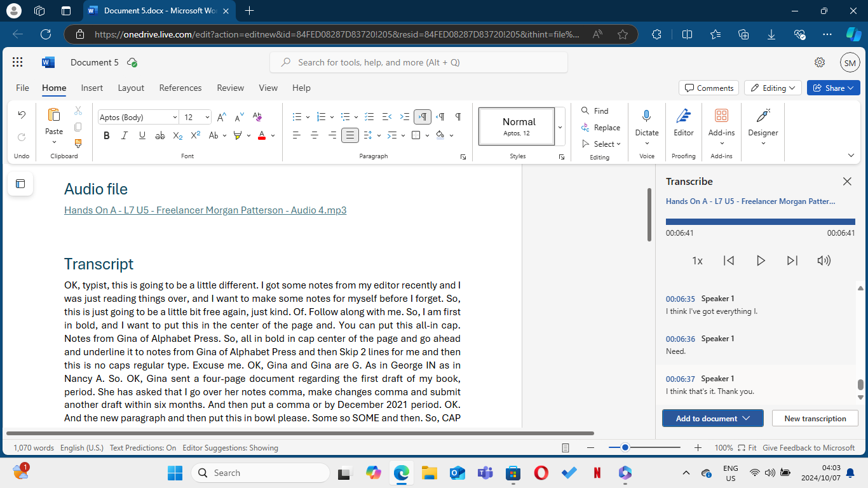
Task: Close the Transcribe pane
Action: pyautogui.click(x=847, y=182)
